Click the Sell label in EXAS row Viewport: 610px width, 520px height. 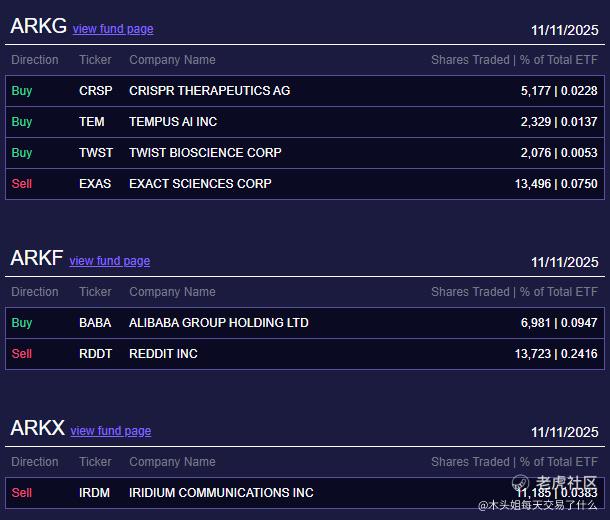22,184
